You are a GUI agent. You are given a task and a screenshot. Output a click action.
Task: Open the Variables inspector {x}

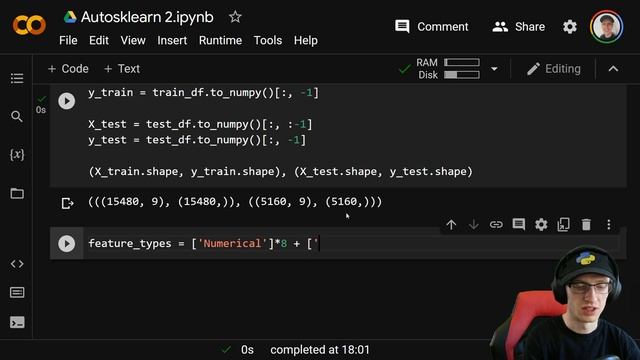click(x=17, y=155)
